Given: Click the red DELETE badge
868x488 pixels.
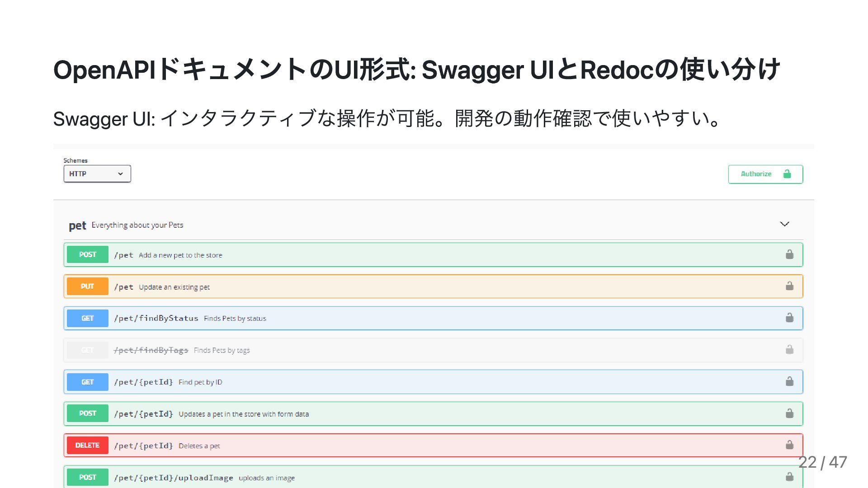Looking at the screenshot, I should pyautogui.click(x=88, y=446).
